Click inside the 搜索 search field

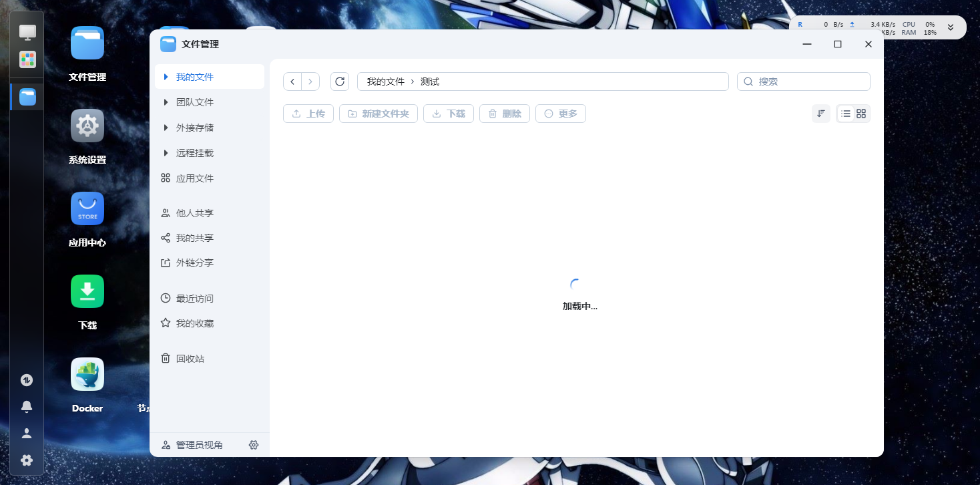click(x=803, y=81)
